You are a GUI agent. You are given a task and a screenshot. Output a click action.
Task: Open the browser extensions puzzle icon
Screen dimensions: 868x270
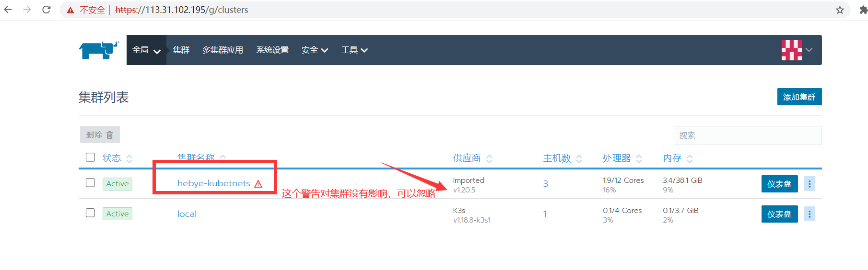863,10
